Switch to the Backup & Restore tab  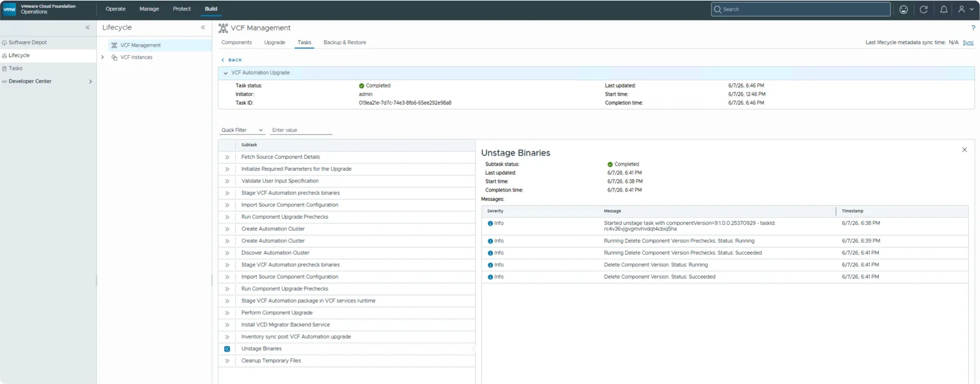pos(344,43)
